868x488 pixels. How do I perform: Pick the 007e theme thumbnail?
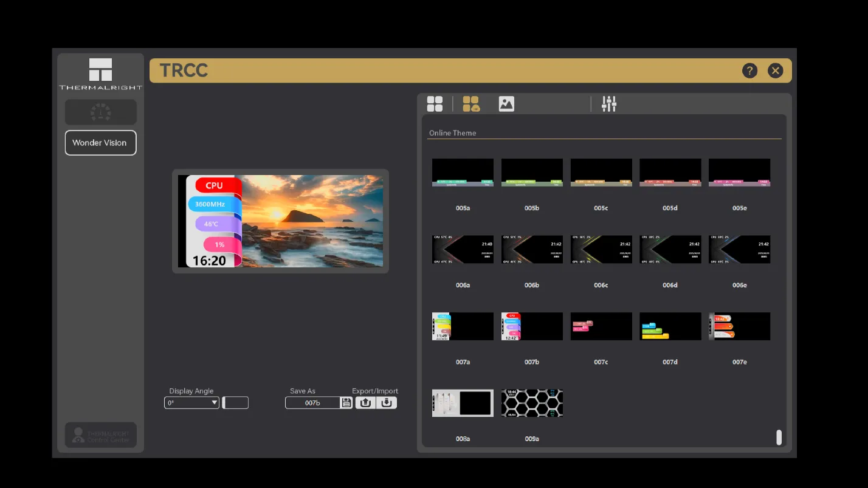point(739,326)
